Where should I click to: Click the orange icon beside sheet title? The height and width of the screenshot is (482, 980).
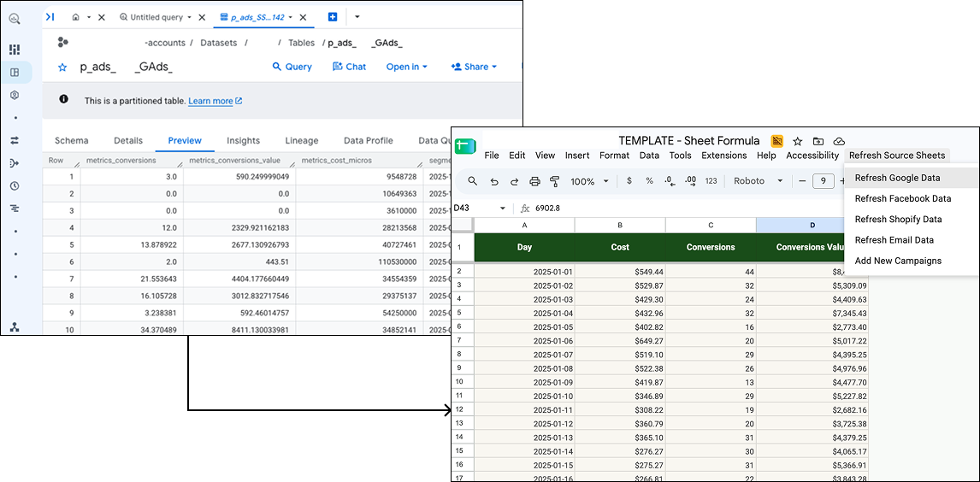pos(776,141)
